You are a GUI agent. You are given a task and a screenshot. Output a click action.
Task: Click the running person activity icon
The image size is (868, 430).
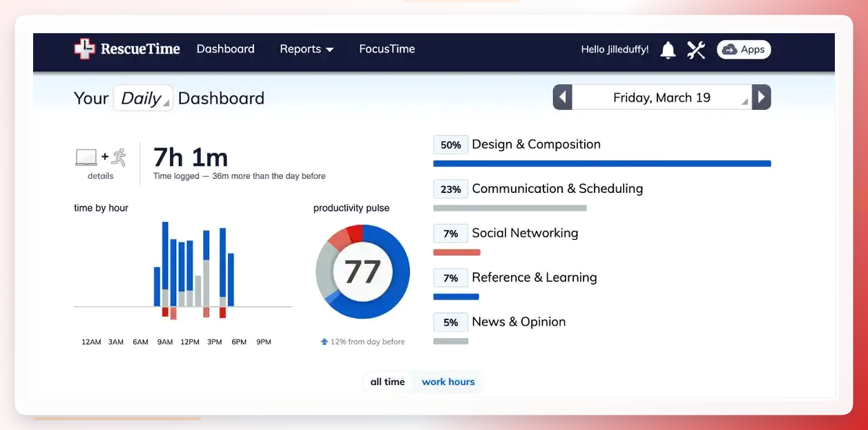point(119,157)
